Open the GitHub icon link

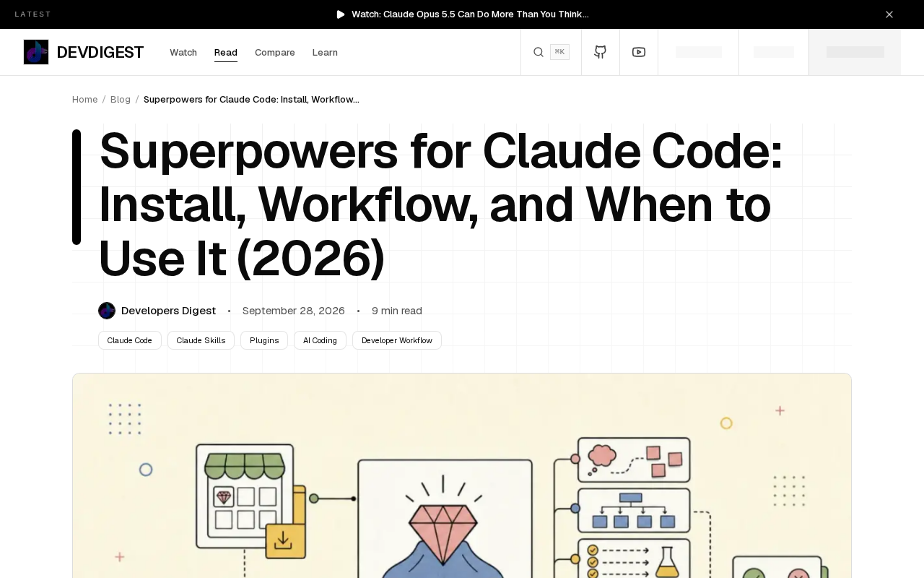(601, 52)
